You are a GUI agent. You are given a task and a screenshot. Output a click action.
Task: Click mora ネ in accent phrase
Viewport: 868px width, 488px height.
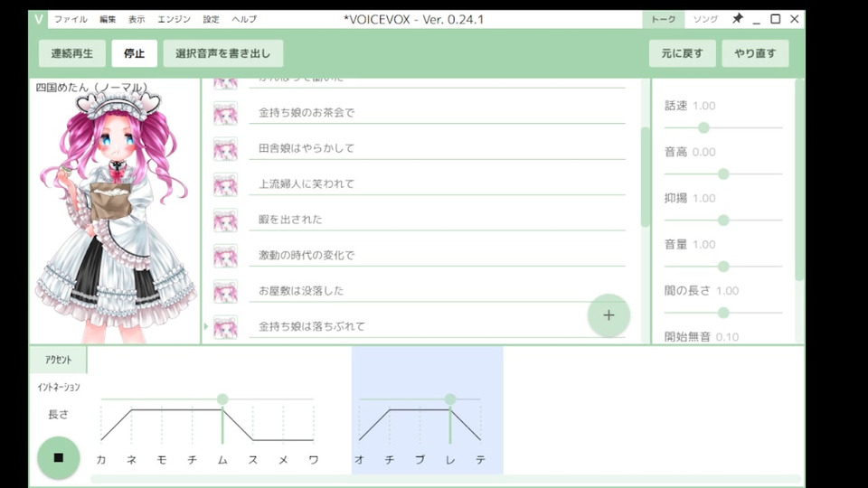(131, 460)
